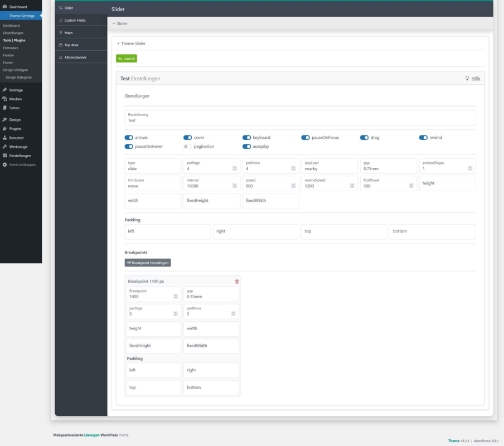Click the main settings width field

pyautogui.click(x=153, y=201)
